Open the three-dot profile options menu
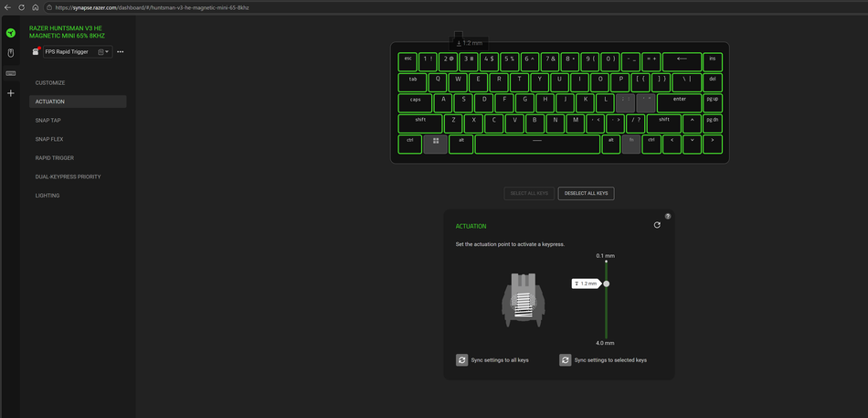Viewport: 868px width, 418px height. [x=120, y=51]
